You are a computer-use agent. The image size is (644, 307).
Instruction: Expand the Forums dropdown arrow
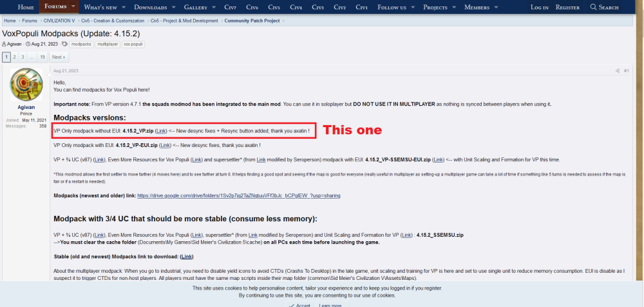pos(73,6)
